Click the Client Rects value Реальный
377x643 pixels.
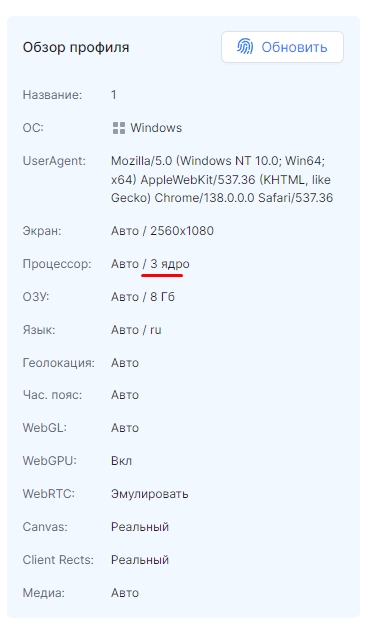tap(140, 560)
